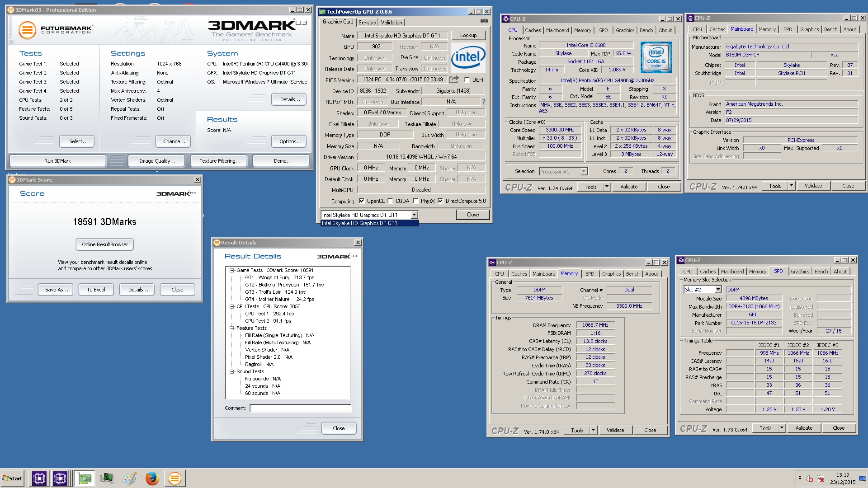Screen dimensions: 868x488
Task: Click the 3DMark03 window title bar icon
Action: [11, 9]
